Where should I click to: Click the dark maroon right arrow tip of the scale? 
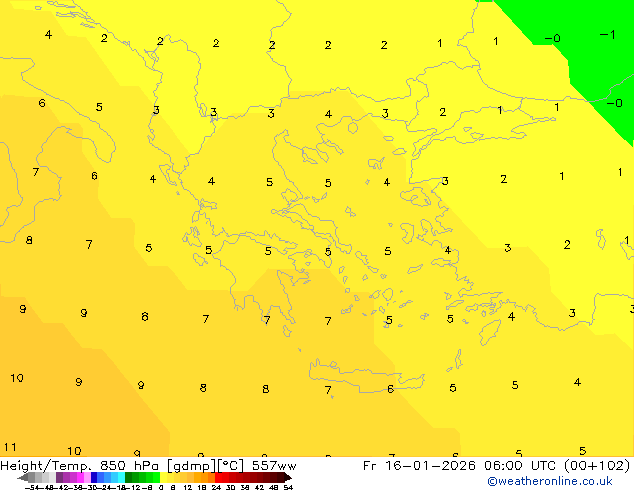[288, 478]
